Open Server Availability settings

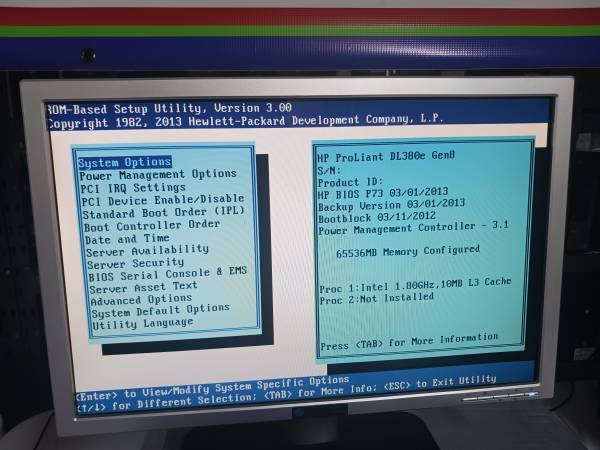[148, 251]
